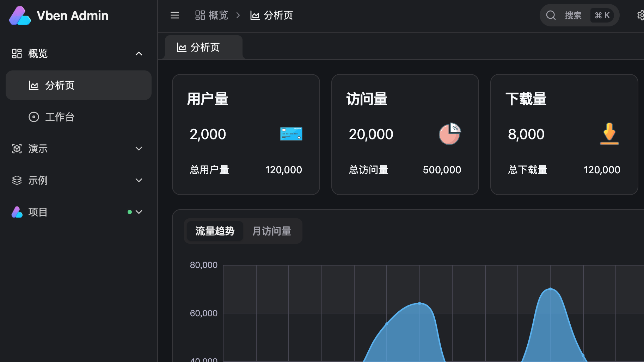Click the value 20,000
Screen dimensions: 644x362
pyautogui.click(x=371, y=134)
